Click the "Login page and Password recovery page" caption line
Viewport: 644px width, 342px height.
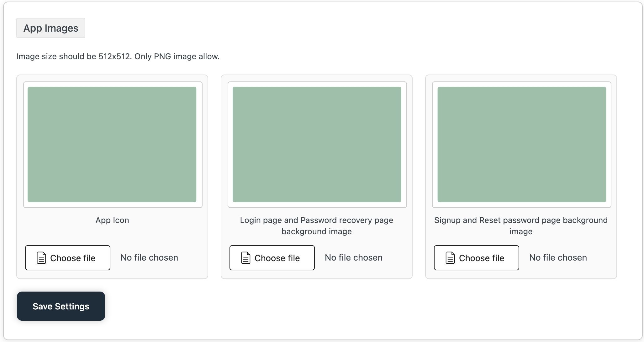(x=316, y=220)
